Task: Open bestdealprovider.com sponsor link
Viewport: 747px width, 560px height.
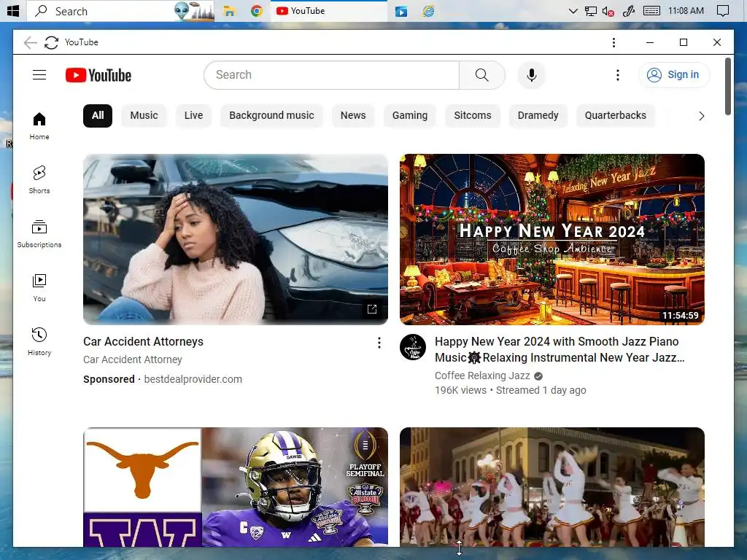Action: 193,379
